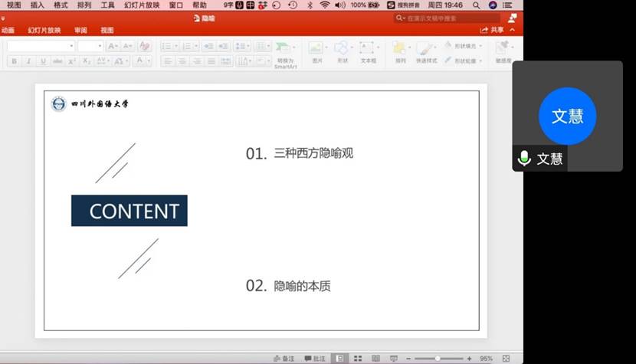Click the 快速样式 quick styles icon
Screen dimensions: 636x364
coord(426,50)
